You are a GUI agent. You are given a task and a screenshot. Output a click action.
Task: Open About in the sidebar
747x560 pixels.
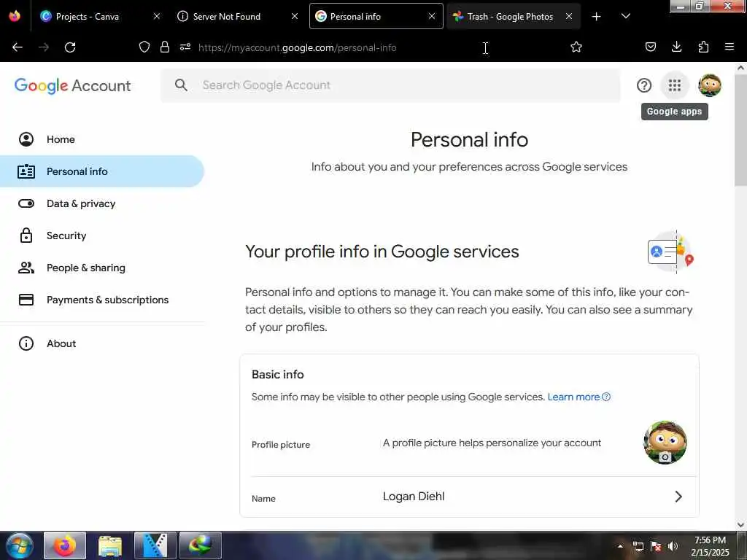coord(102,344)
